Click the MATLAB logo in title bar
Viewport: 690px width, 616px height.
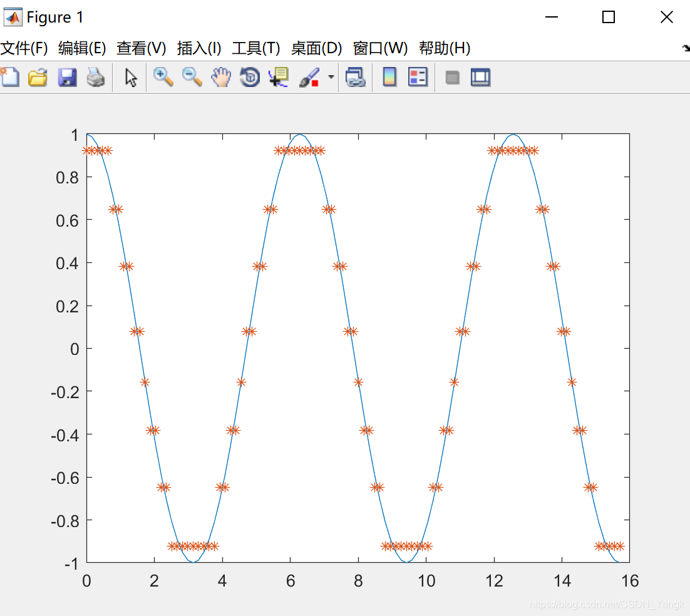13,17
